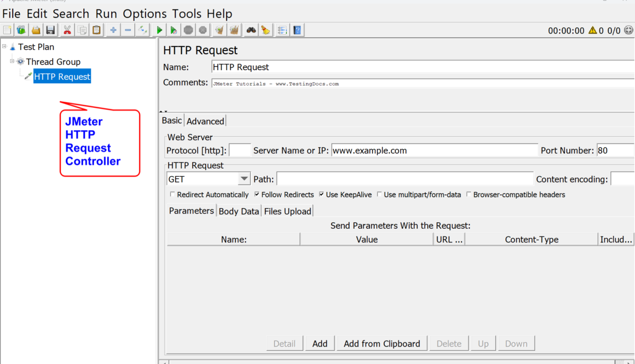Open a test plan with folder icon
Viewport: 635px width, 364px height.
point(36,30)
